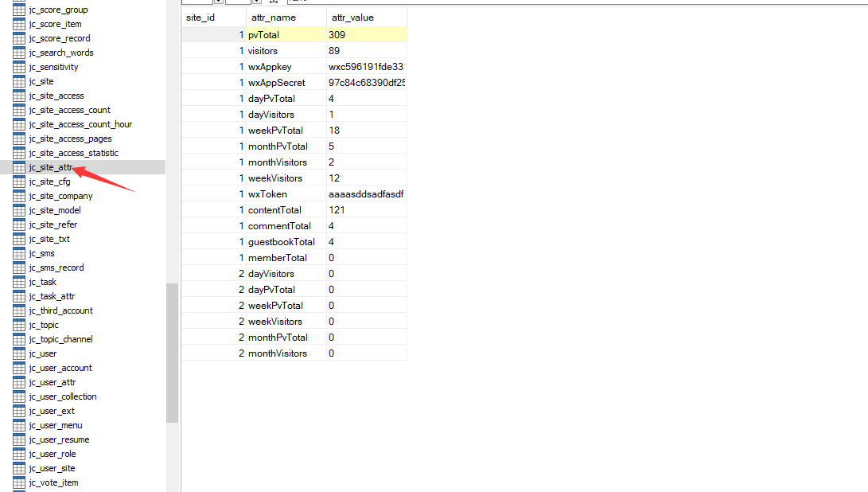
Task: Click the aaaasddsadfasdf value cell
Action: [367, 194]
